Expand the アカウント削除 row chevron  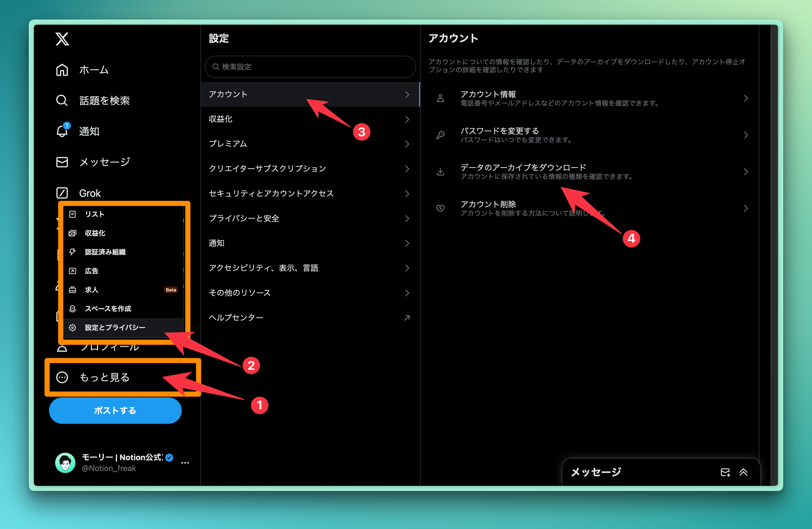coord(745,208)
